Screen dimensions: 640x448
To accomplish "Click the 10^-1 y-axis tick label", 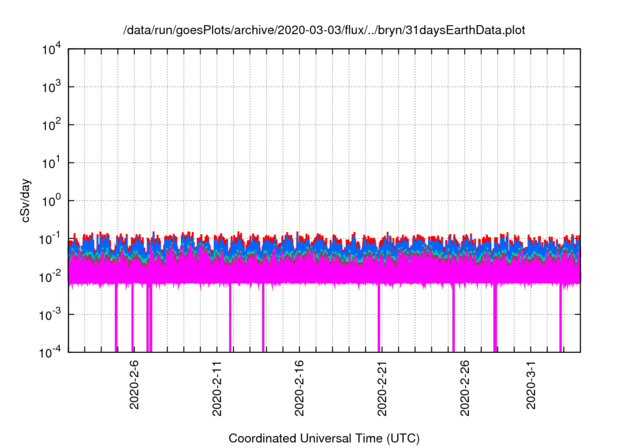I will coord(50,239).
